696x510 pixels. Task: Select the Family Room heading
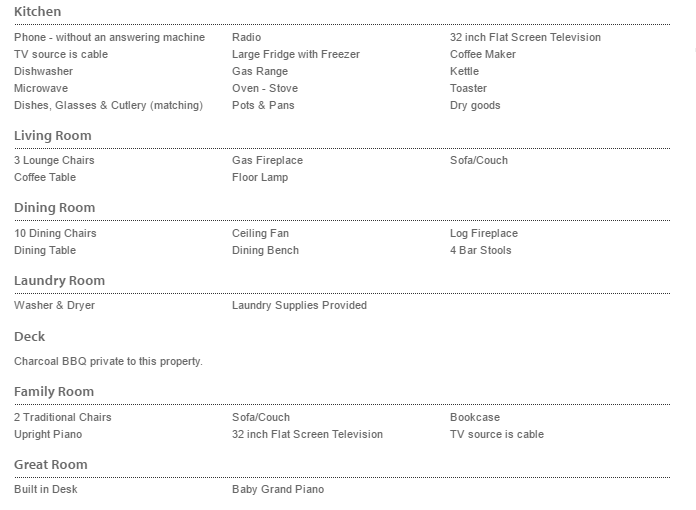pyautogui.click(x=54, y=392)
